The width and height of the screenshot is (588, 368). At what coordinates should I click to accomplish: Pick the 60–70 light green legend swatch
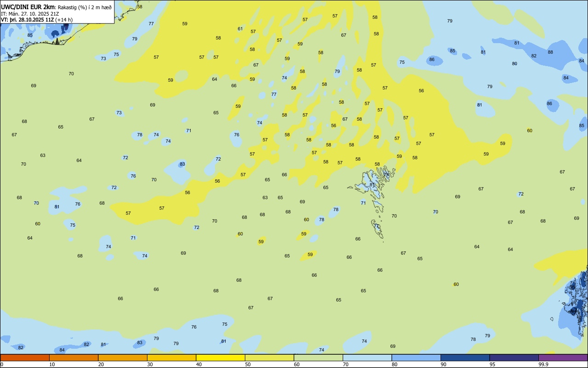[x=318, y=357]
